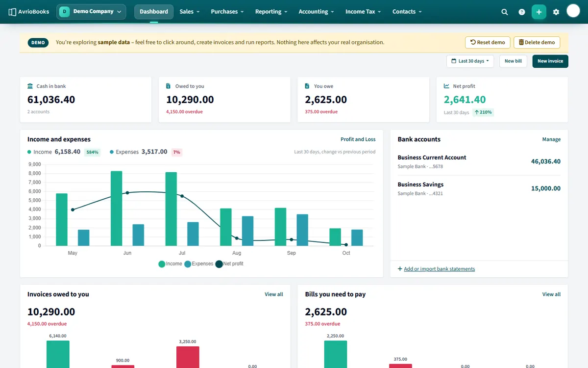Open the Demo Company switcher dropdown
The width and height of the screenshot is (588, 368).
(x=91, y=12)
